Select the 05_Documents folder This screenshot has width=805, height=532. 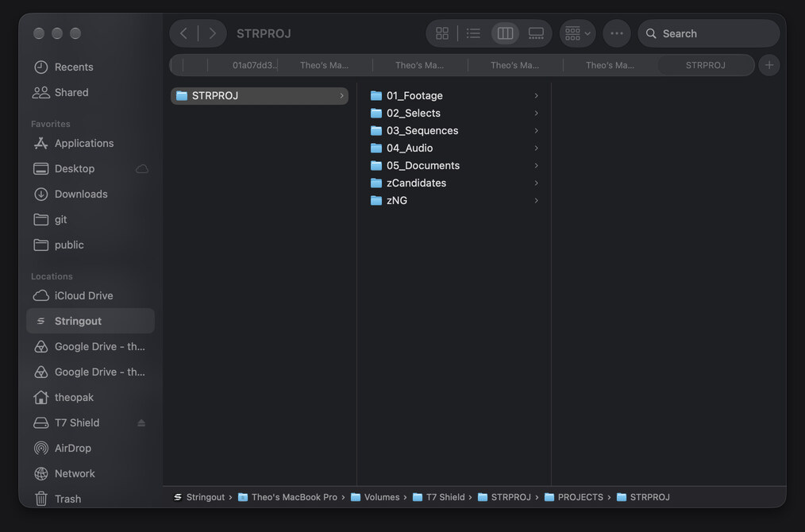click(x=454, y=166)
